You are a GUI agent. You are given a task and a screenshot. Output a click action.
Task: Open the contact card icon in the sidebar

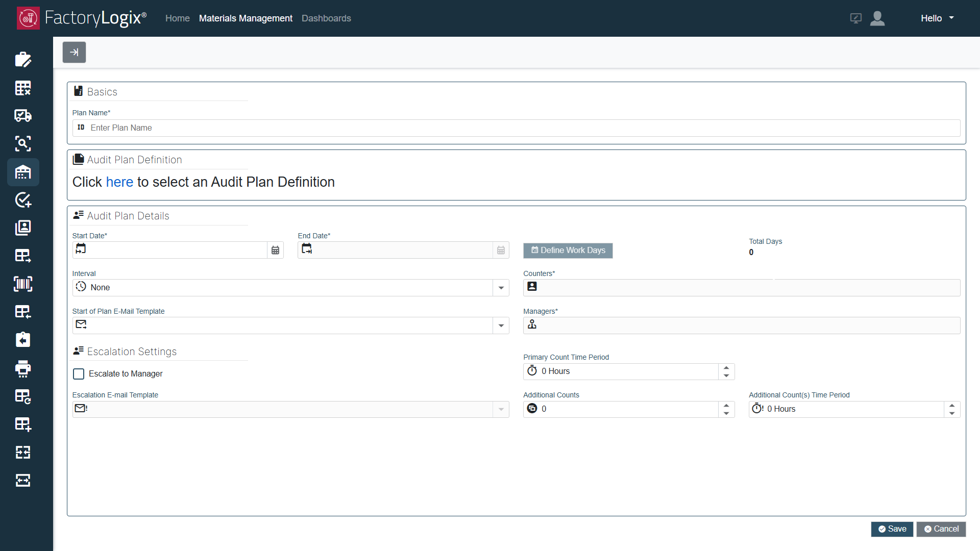click(23, 228)
